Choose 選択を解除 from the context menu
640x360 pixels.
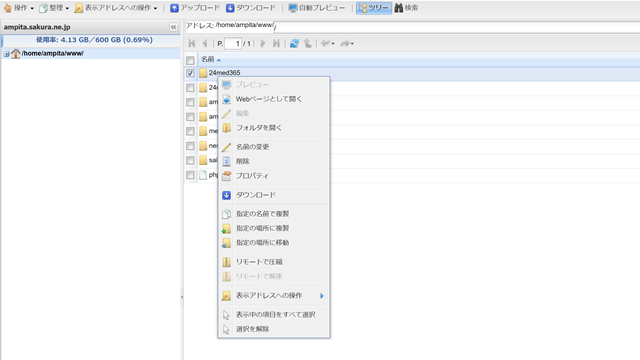(x=274, y=329)
